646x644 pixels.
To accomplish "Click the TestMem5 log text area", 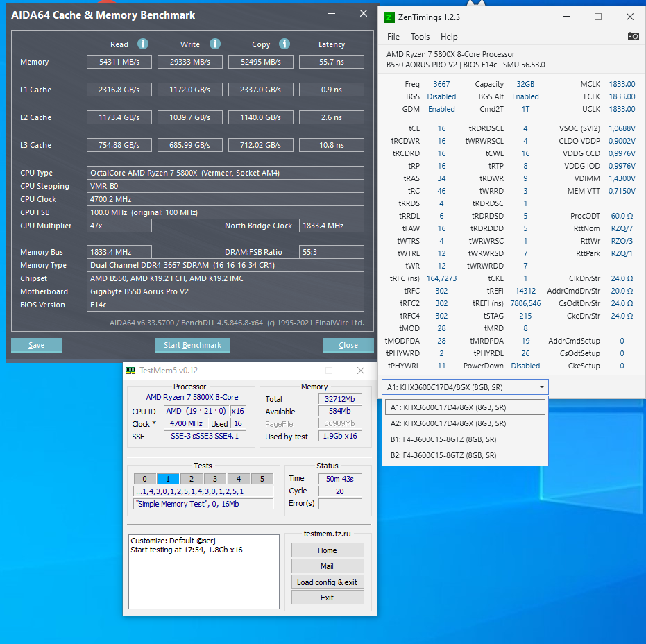I will click(204, 572).
